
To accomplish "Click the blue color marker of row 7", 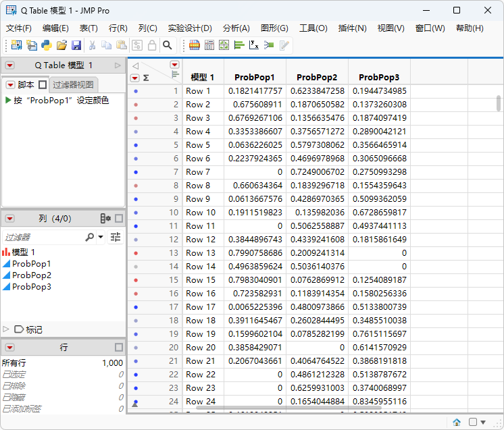I will tap(136, 172).
